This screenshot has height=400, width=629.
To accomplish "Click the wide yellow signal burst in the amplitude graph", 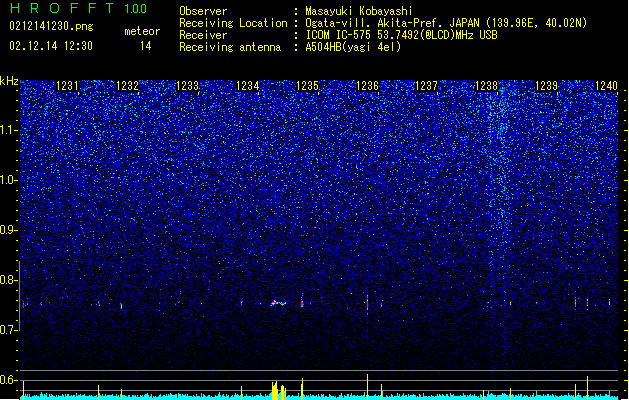I will tap(279, 391).
